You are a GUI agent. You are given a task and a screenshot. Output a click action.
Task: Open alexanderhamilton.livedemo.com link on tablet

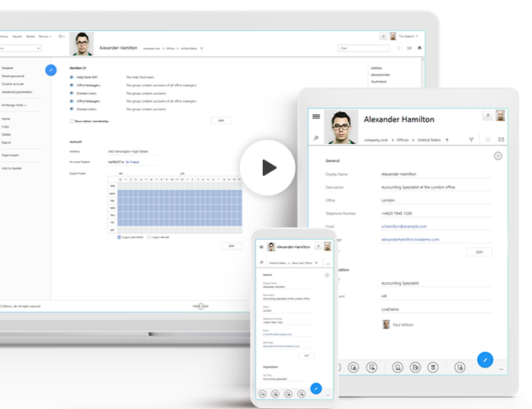coord(410,239)
